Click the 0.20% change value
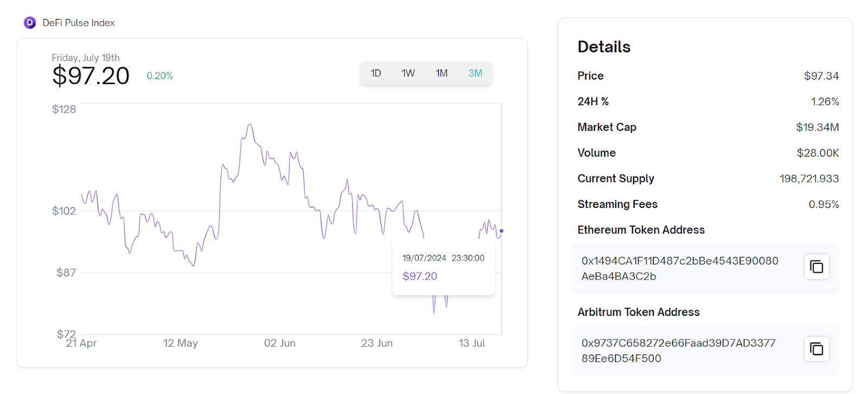This screenshot has width=868, height=394. 159,76
